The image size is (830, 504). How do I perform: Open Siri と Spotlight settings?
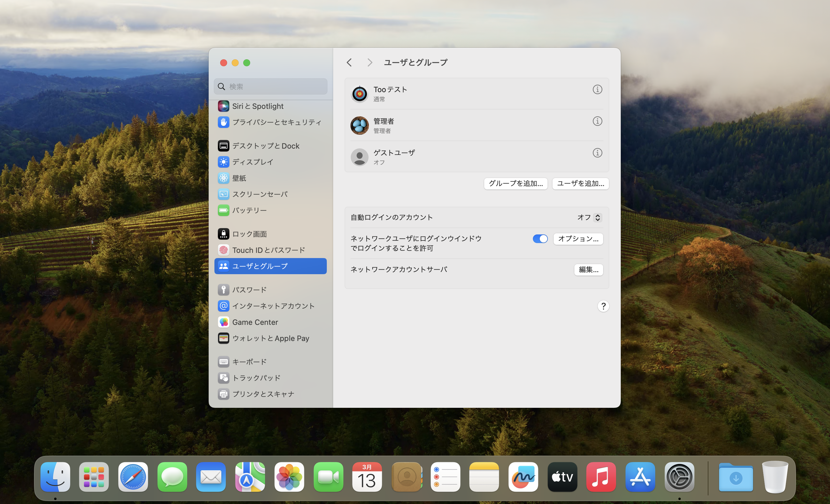pyautogui.click(x=270, y=106)
